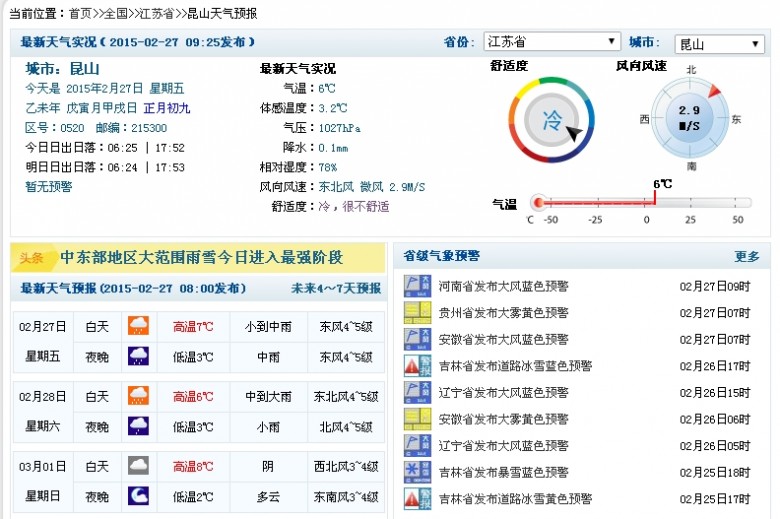
Task: Click the Feb 28 nighttime light rain icon
Action: pos(138,426)
